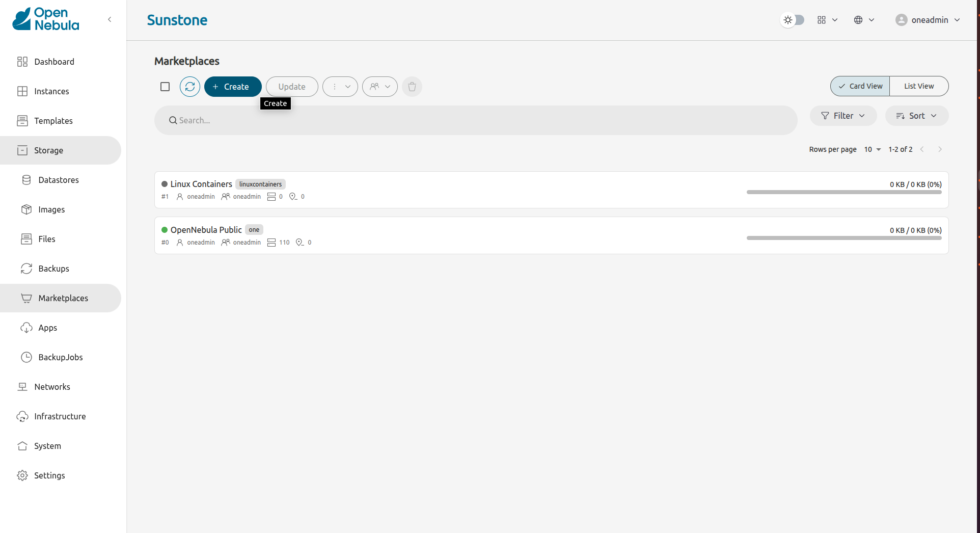Delete selected marketplaces with trash icon
This screenshot has width=980, height=533.
(412, 87)
